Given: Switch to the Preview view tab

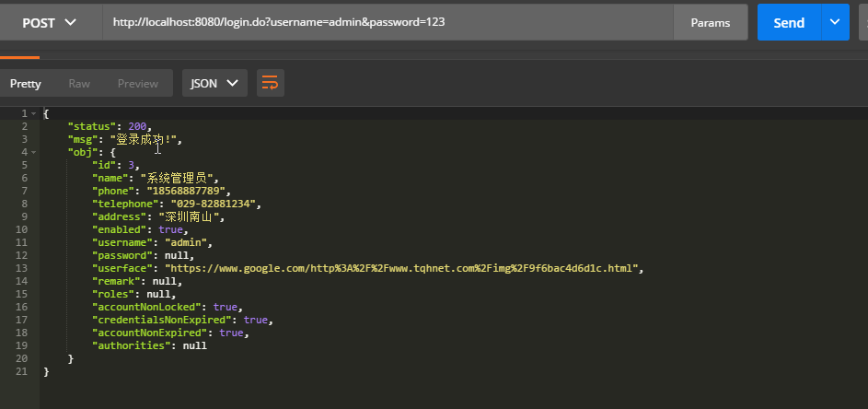Looking at the screenshot, I should [x=138, y=84].
